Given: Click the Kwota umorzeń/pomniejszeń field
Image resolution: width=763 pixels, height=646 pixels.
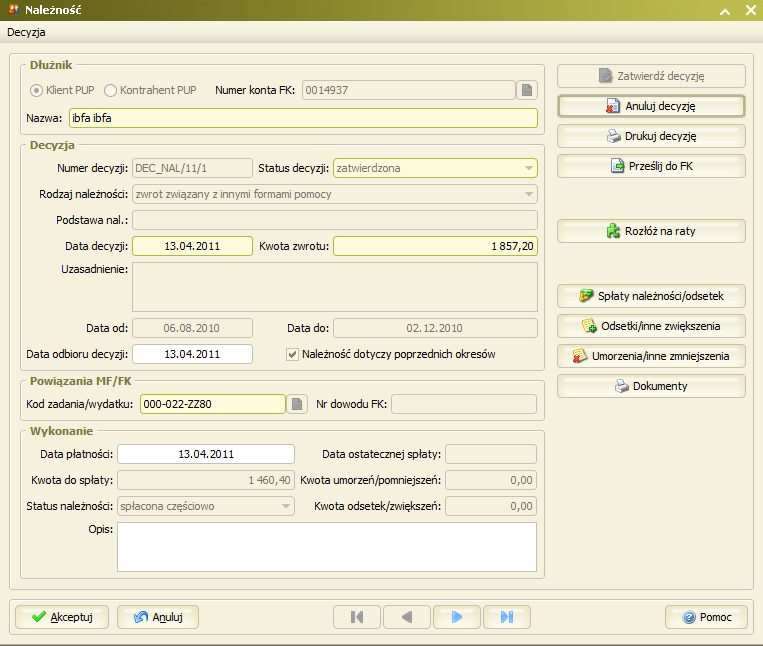Looking at the screenshot, I should [491, 481].
